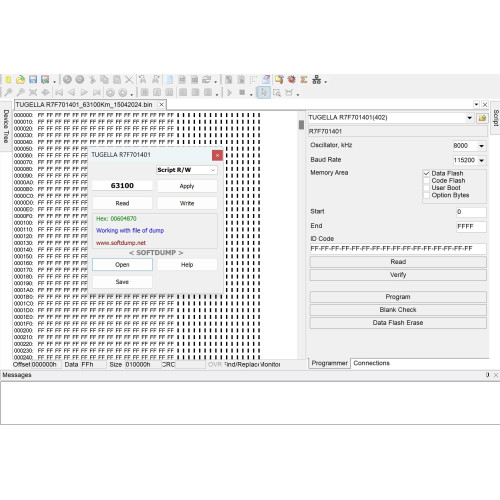Expand the Oscillator kHz dropdown
The height and width of the screenshot is (500, 500).
pyautogui.click(x=481, y=146)
